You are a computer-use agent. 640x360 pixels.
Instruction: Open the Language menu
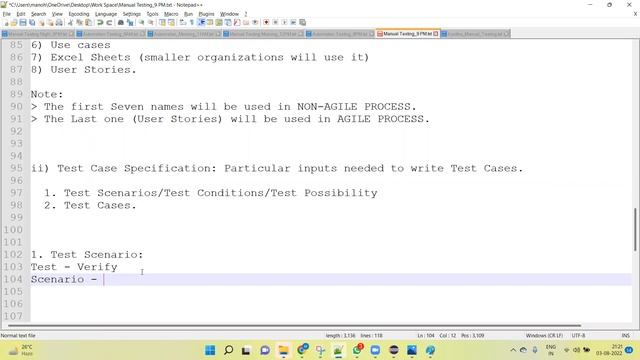coord(106,14)
